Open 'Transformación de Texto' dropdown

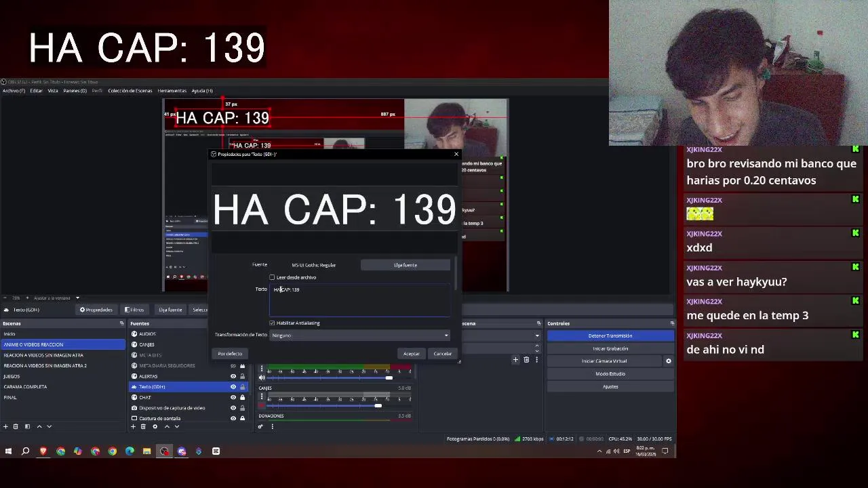[x=360, y=335]
